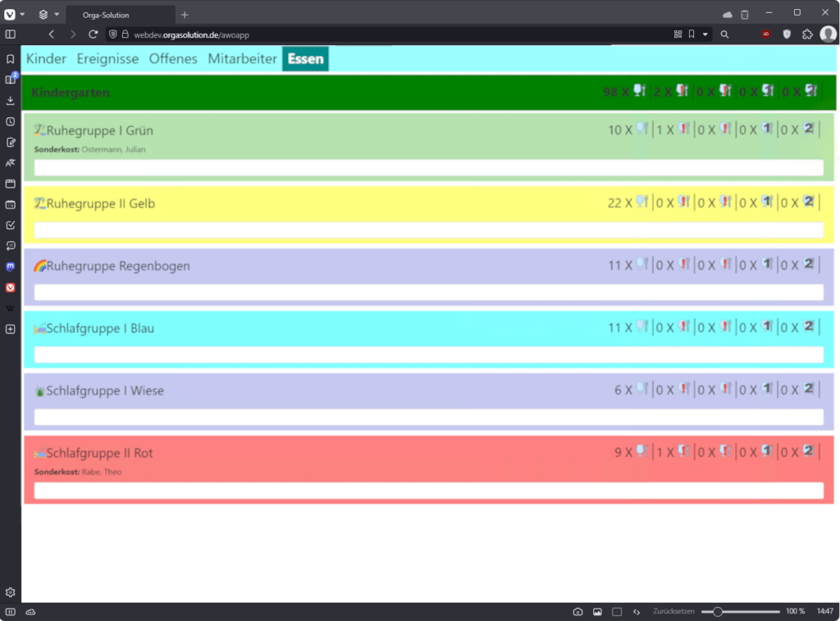The height and width of the screenshot is (621, 840).
Task: Open the search field magnifier
Action: point(724,34)
